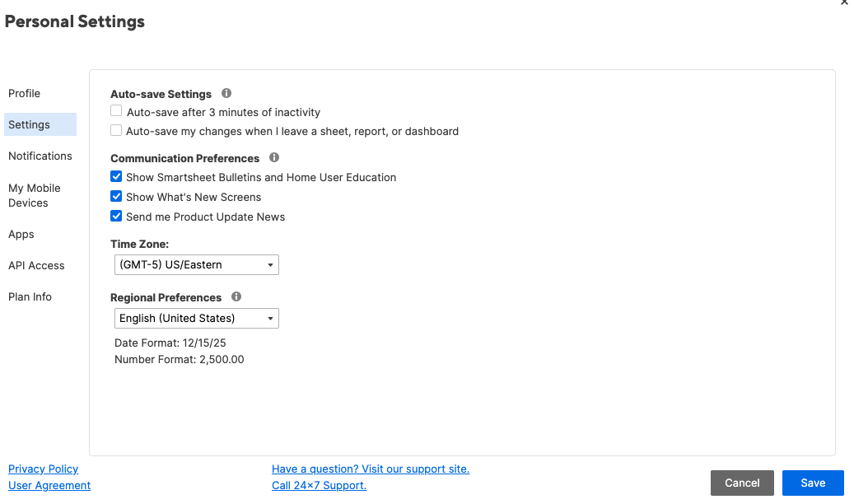This screenshot has height=504, width=854.
Task: Open the Notifications section
Action: coord(40,156)
